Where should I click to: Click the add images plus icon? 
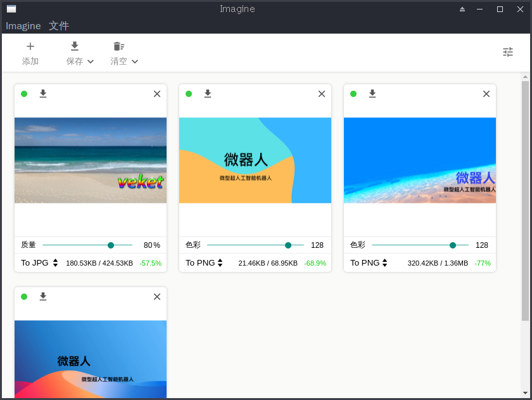coord(30,46)
